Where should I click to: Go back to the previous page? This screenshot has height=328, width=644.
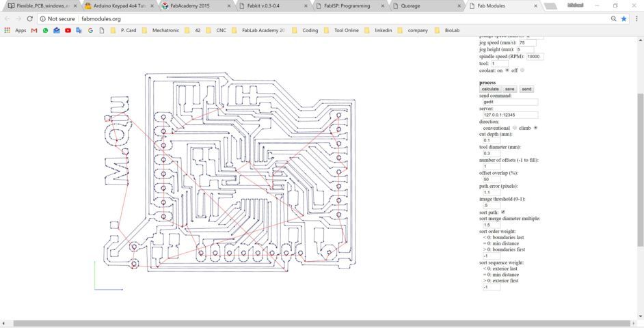(7, 19)
